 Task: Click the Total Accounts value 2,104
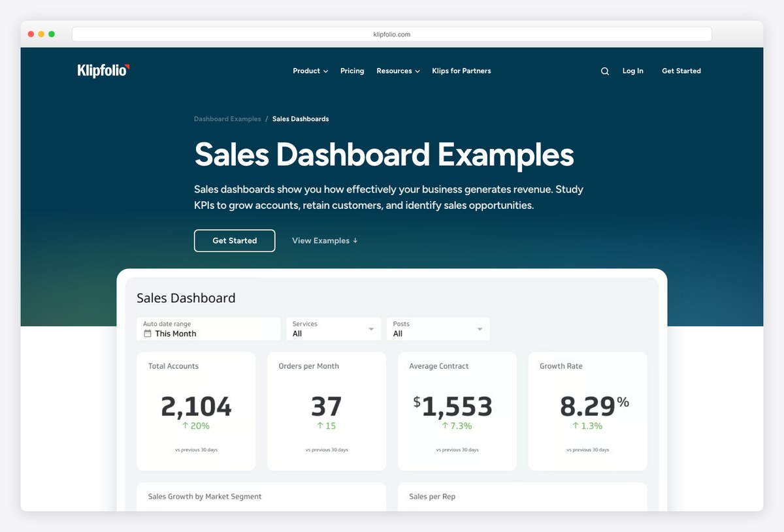pos(196,407)
